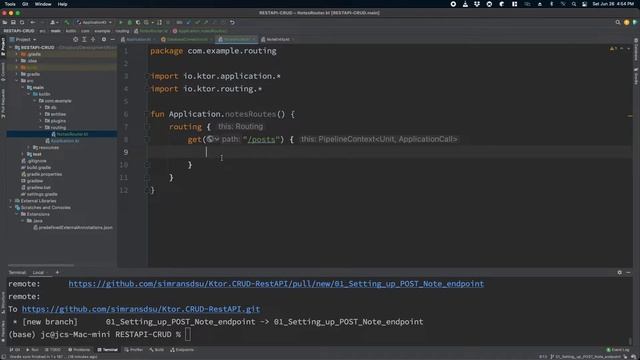Viewport: 640px width, 360px height.
Task: Hide the terminal panel with minus icon
Action: pos(628,272)
